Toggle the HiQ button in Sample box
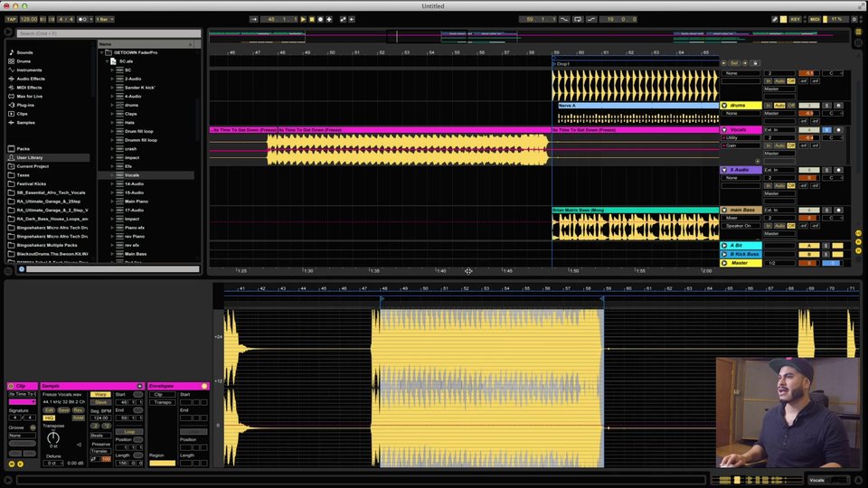 click(49, 418)
